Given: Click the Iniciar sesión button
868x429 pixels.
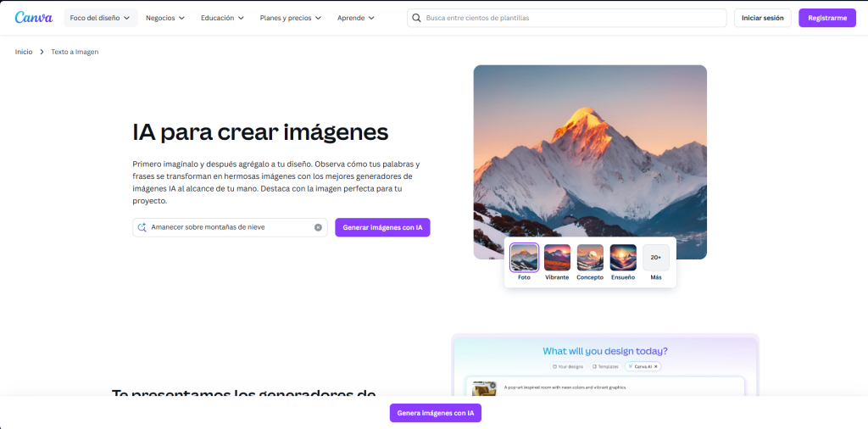Looking at the screenshot, I should point(762,18).
